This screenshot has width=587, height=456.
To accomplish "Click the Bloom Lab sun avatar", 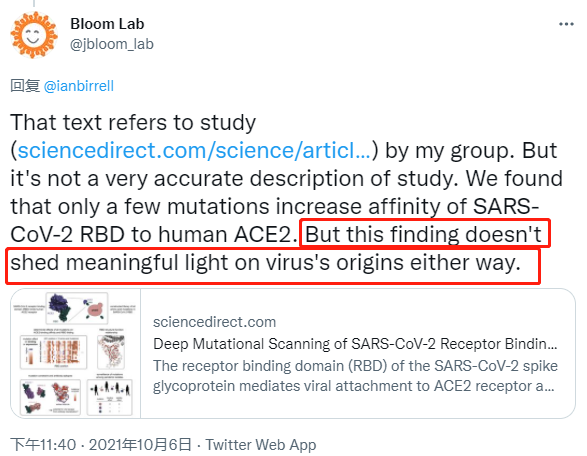I will coord(34,35).
